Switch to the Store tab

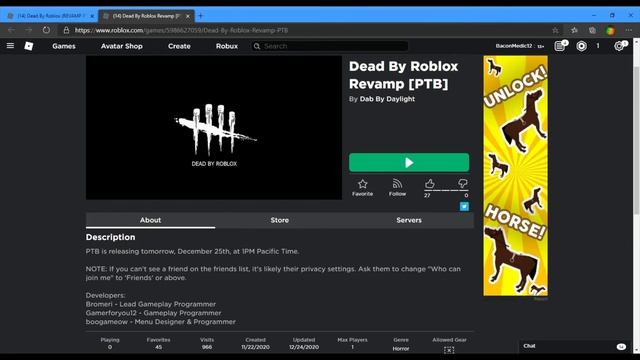pyautogui.click(x=280, y=220)
